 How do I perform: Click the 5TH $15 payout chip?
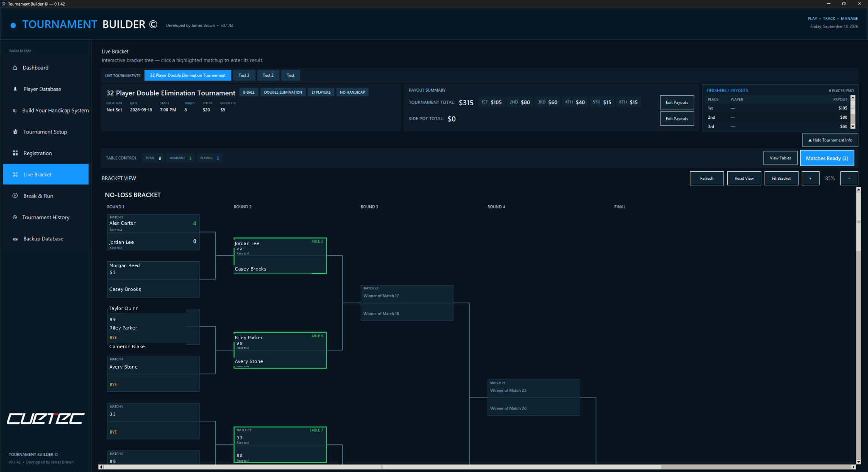pos(602,102)
